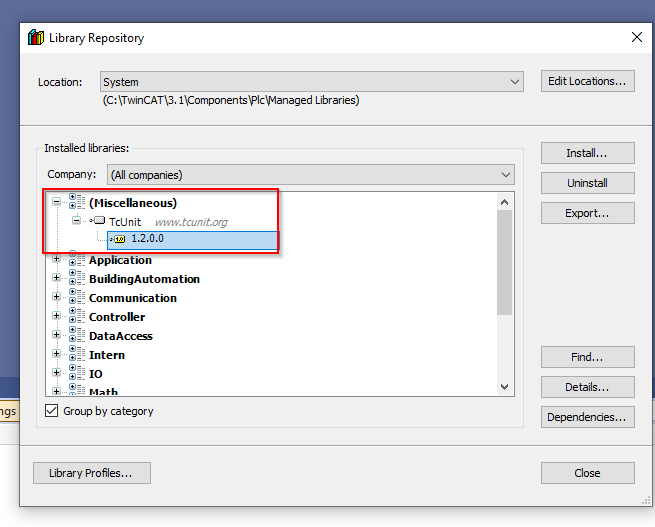The height and width of the screenshot is (527, 655).
Task: Select the BuildingAutomation category label
Action: [x=144, y=279]
